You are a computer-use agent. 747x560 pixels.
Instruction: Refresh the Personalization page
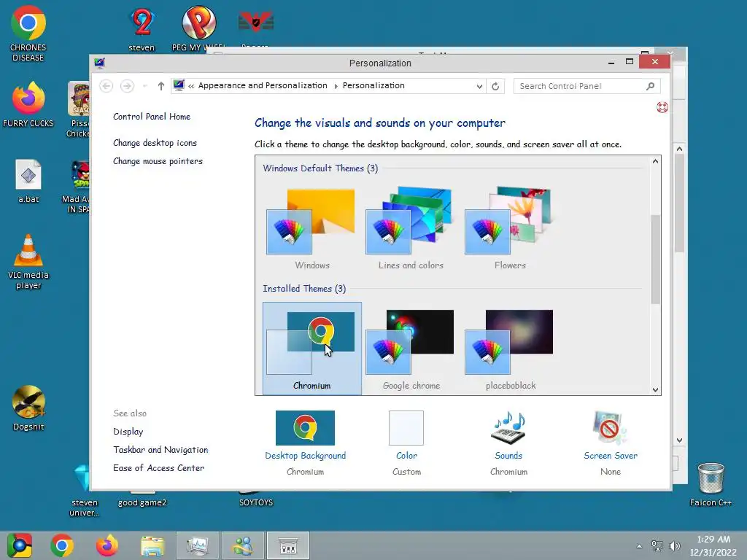coord(495,86)
